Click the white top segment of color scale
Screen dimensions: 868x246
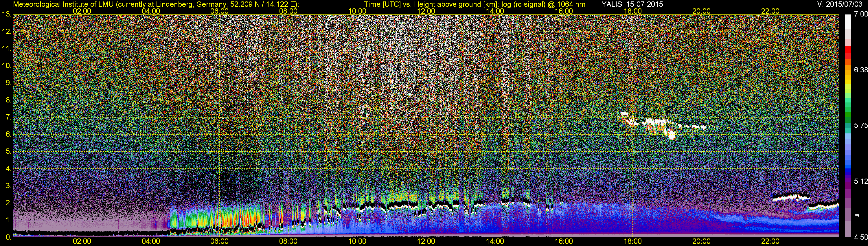[x=848, y=22]
